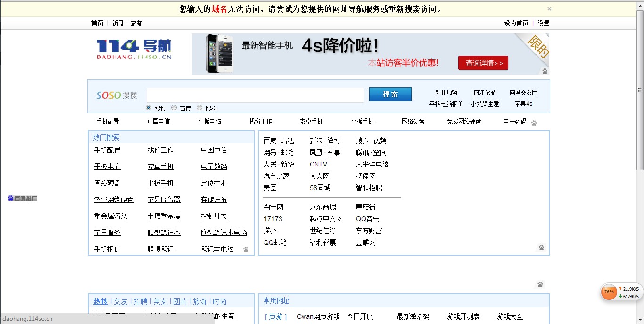Click the 百度推广 icon on the left edge

(22, 198)
